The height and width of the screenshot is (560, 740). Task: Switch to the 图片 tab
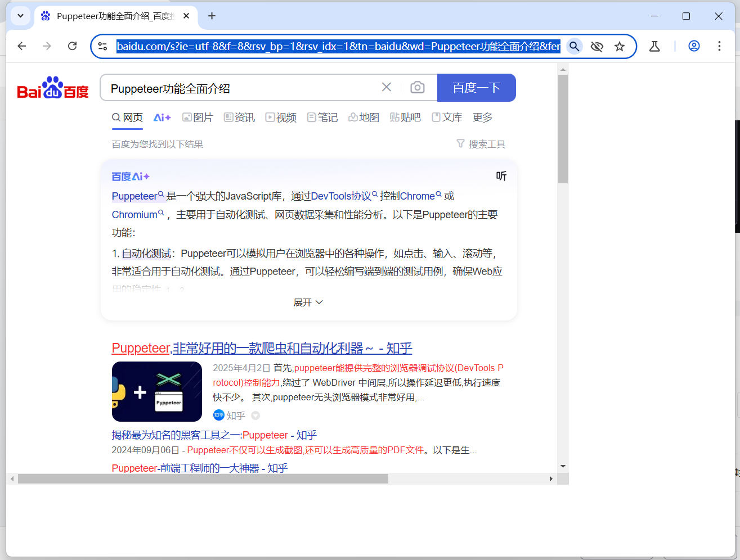(198, 118)
